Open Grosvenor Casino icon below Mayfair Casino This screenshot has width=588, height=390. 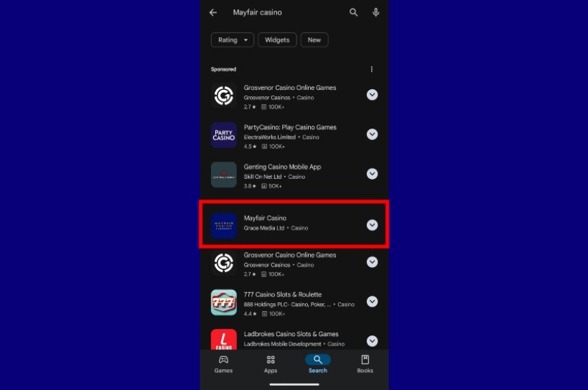224,263
